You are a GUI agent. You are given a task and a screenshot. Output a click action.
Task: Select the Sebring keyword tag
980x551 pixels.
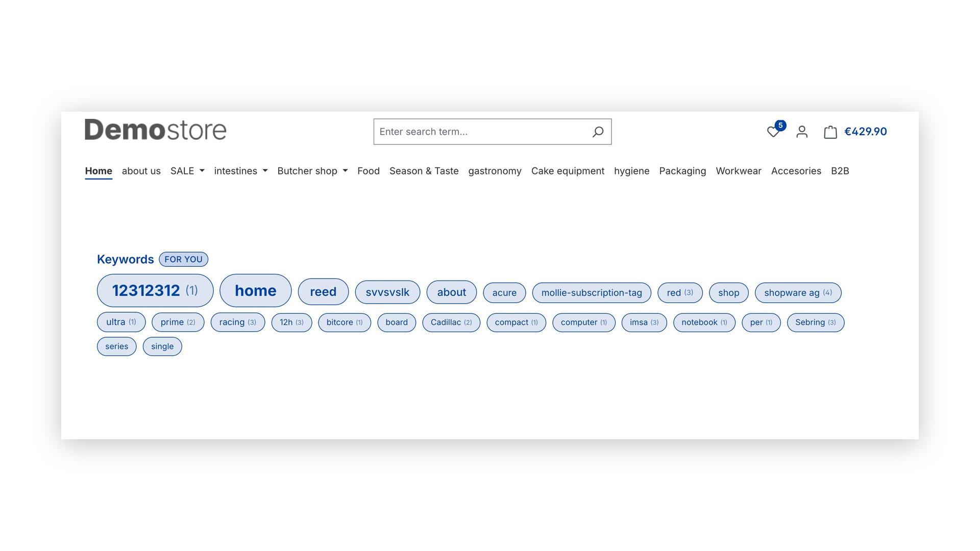coord(816,322)
